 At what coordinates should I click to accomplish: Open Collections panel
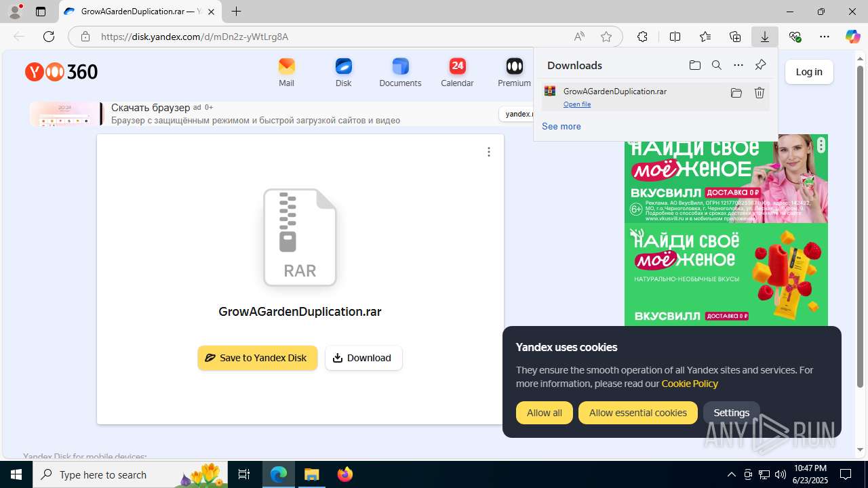(735, 37)
